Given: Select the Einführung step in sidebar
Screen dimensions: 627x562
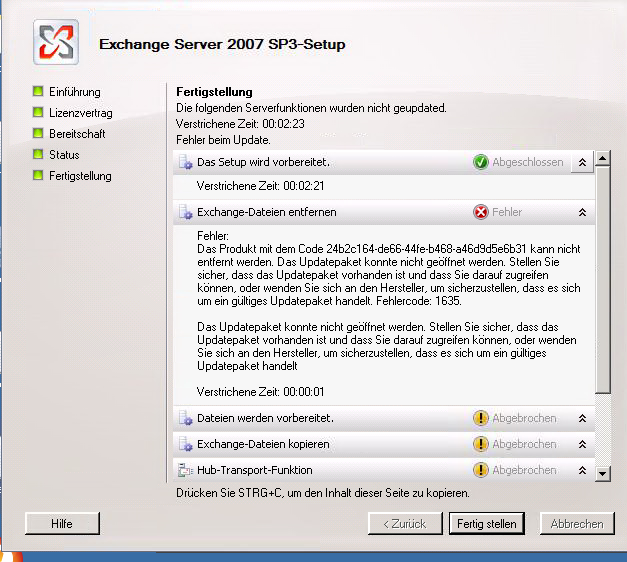Looking at the screenshot, I should point(75,92).
